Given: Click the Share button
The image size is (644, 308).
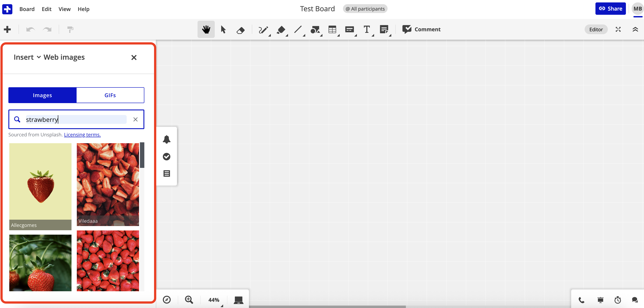Looking at the screenshot, I should [x=611, y=8].
